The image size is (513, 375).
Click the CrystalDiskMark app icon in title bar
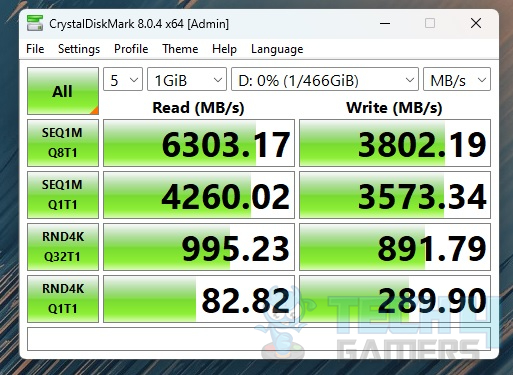(x=35, y=23)
